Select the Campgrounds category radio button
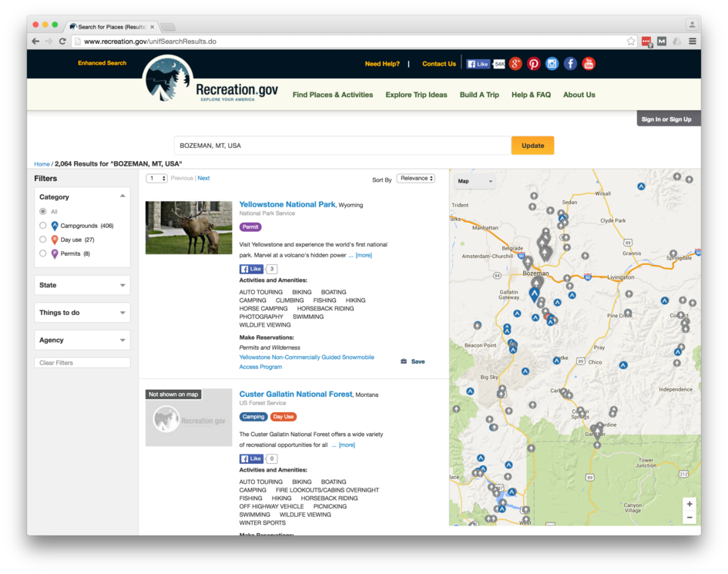 click(x=43, y=226)
